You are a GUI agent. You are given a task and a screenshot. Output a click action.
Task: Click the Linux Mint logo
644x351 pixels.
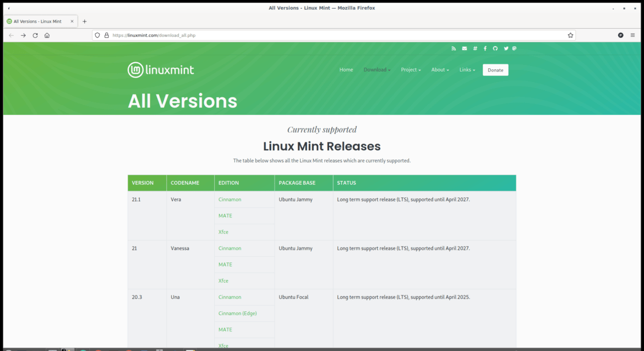pyautogui.click(x=160, y=69)
